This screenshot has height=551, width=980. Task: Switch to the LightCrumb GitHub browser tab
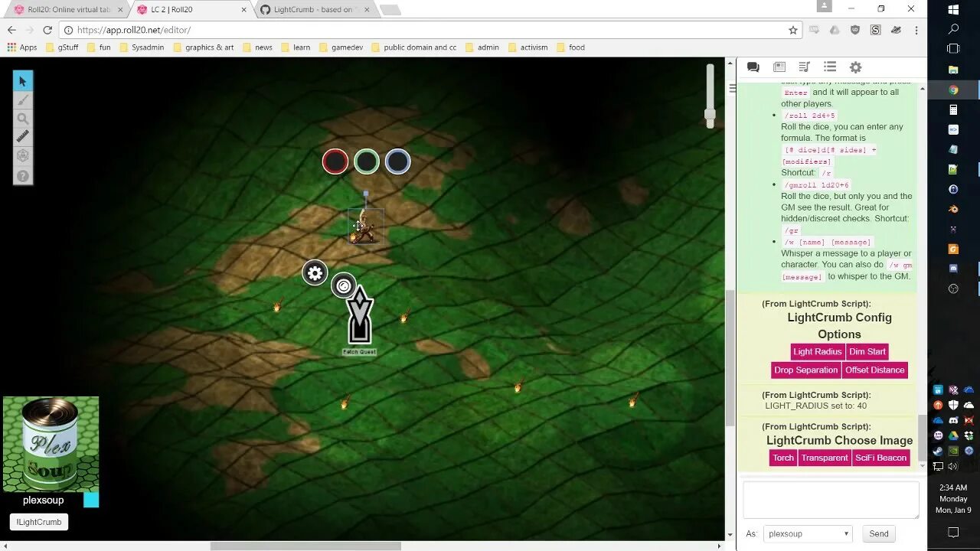coord(314,9)
